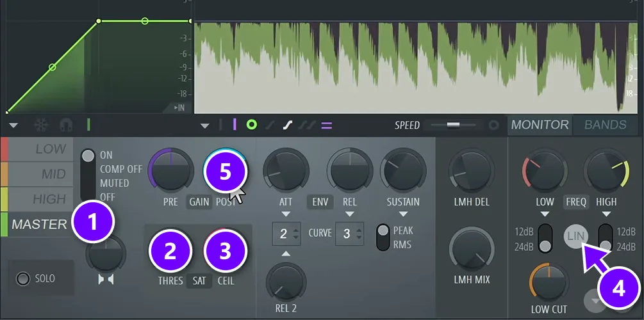Click the IN label on envelope graph

click(x=179, y=108)
